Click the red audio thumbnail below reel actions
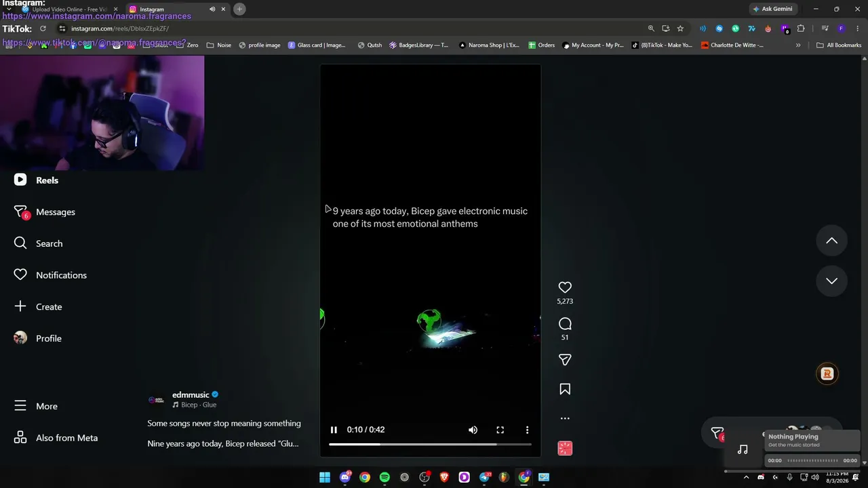Viewport: 868px width, 488px height. pyautogui.click(x=565, y=448)
